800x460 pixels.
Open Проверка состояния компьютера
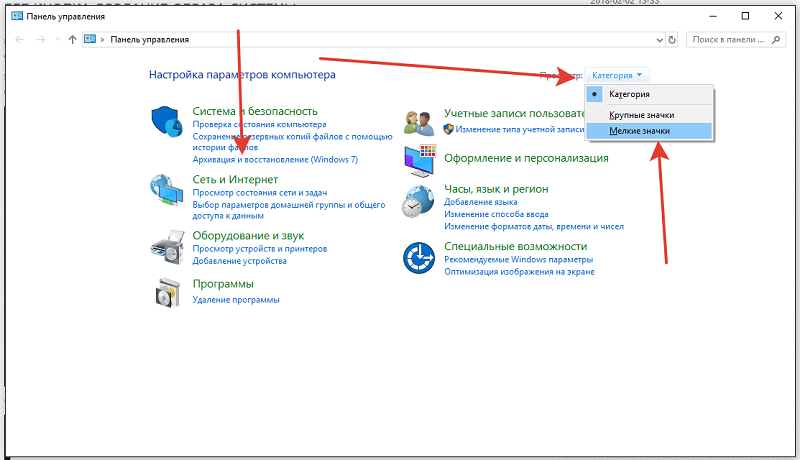(259, 124)
